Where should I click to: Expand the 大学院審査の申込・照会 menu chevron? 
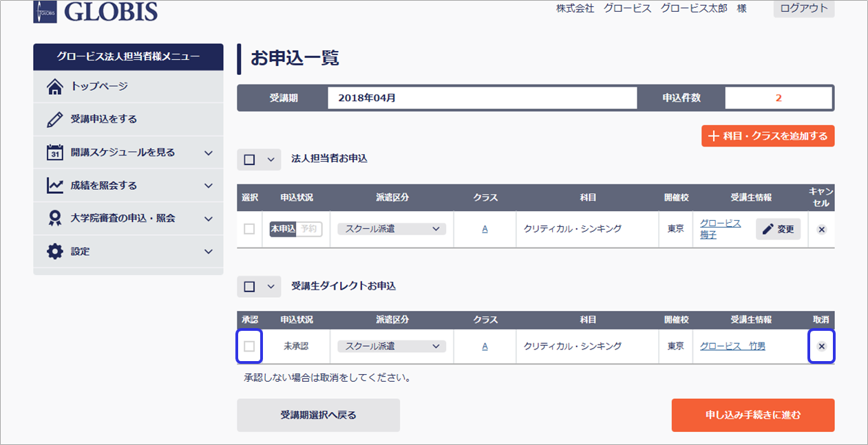pos(209,219)
